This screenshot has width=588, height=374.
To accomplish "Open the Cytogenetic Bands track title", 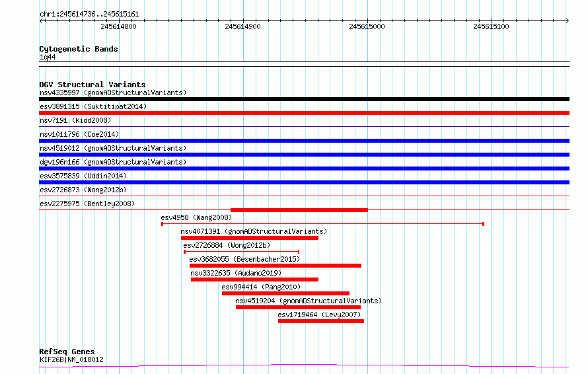I will pos(79,49).
